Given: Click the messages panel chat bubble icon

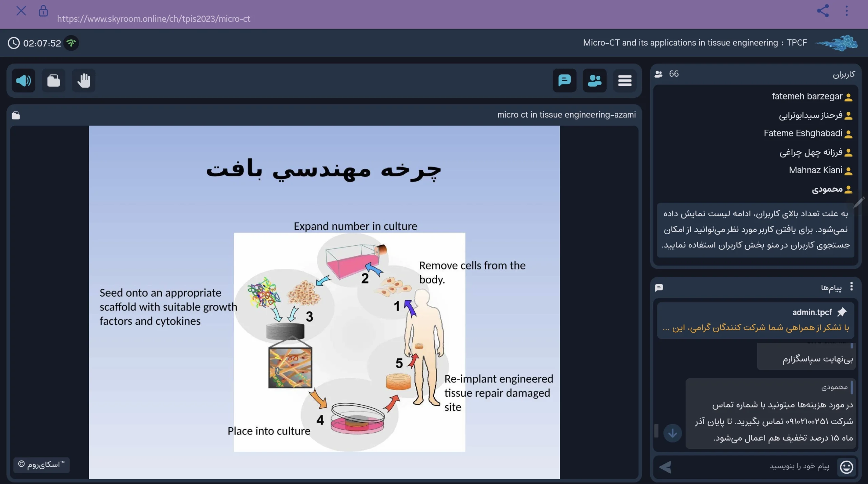Looking at the screenshot, I should point(659,287).
